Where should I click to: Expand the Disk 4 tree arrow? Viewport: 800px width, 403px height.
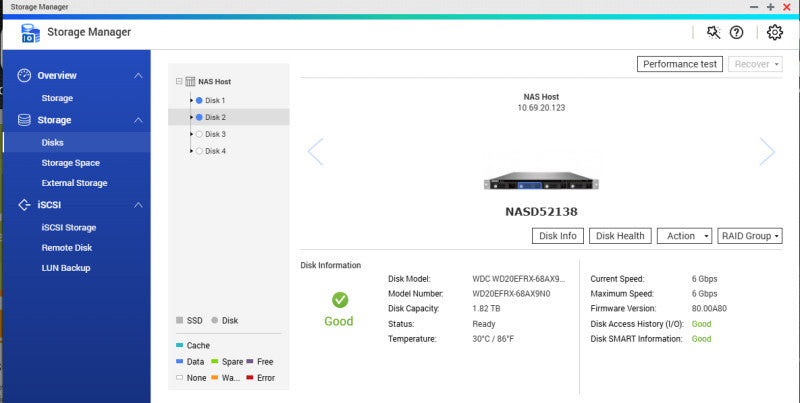coord(192,151)
